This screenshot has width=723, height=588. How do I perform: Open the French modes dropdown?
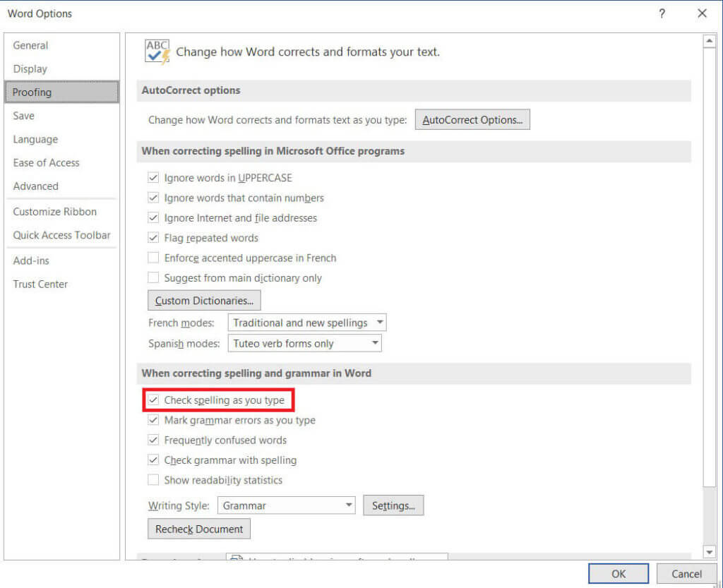pyautogui.click(x=307, y=323)
